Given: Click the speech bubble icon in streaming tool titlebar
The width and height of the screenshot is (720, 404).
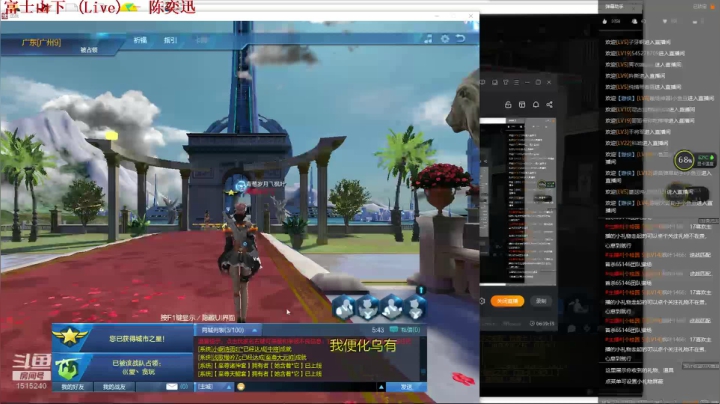Looking at the screenshot, I should pos(483,82).
